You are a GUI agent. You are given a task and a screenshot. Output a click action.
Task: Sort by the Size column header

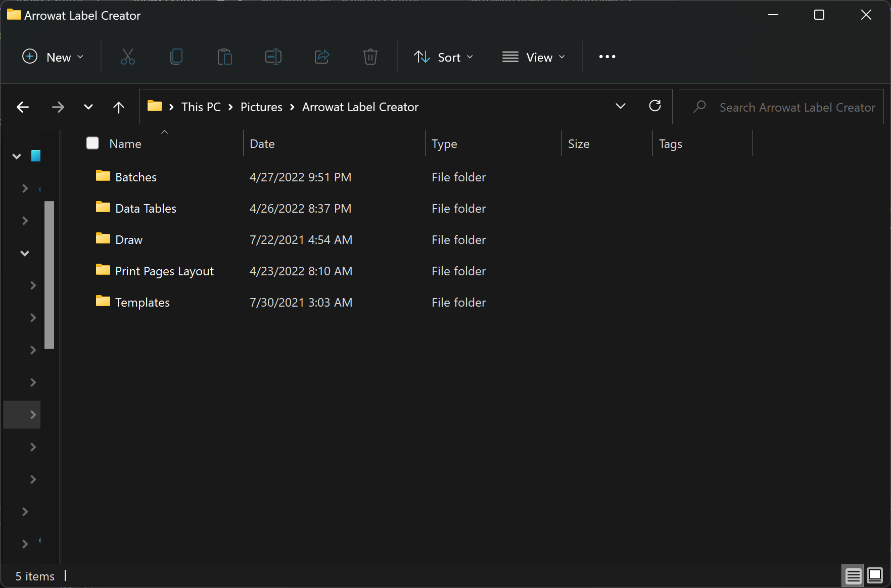(x=579, y=144)
